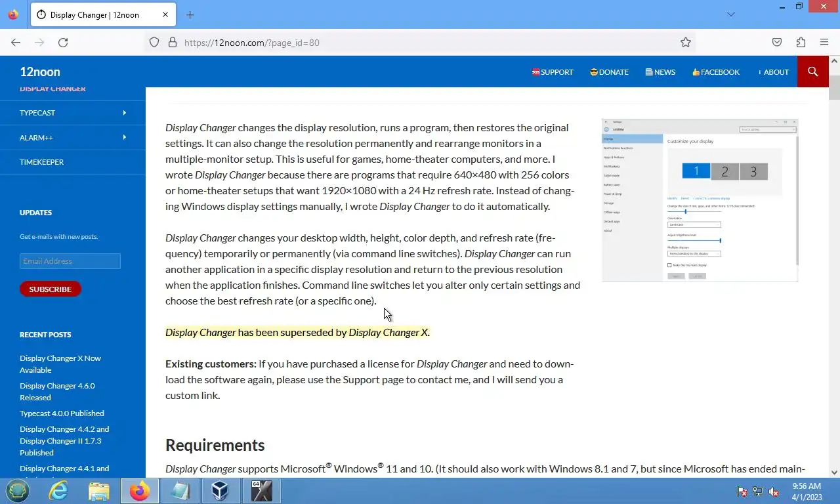Click the muted volume tray icon

click(x=774, y=492)
